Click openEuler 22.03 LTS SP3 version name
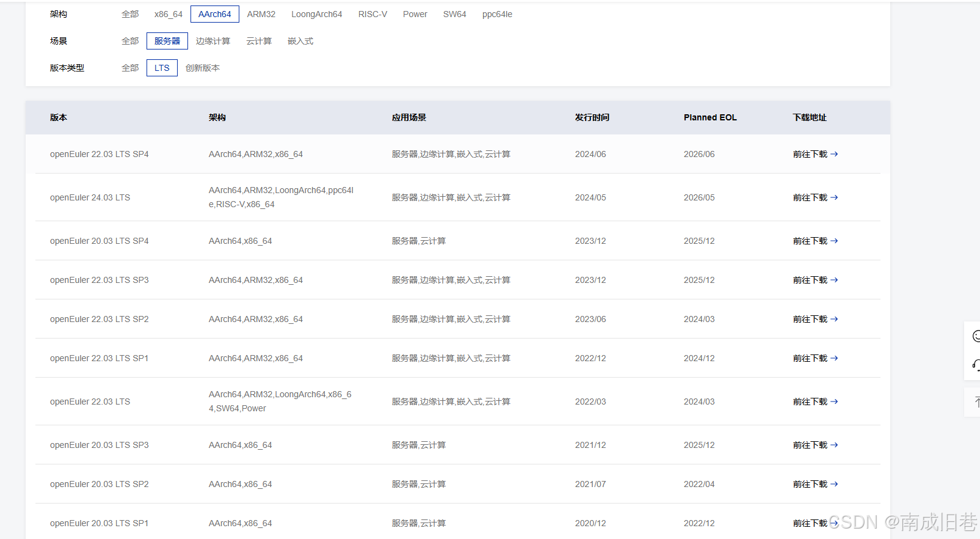The image size is (980, 539). (x=100, y=280)
